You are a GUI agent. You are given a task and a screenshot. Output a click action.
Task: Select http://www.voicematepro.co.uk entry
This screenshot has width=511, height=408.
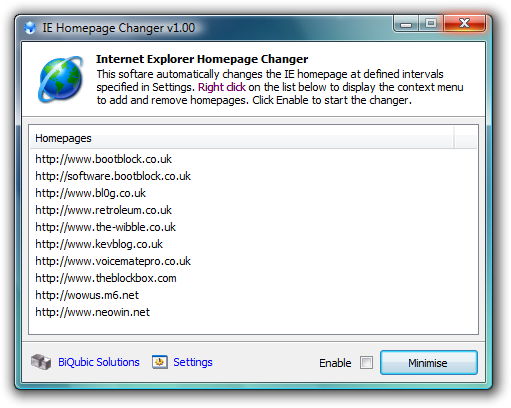click(x=113, y=261)
